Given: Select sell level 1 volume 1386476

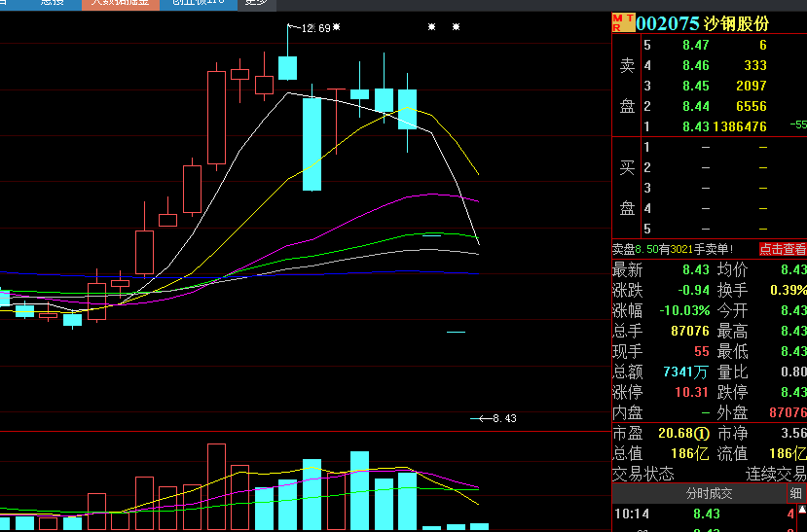Looking at the screenshot, I should (740, 126).
